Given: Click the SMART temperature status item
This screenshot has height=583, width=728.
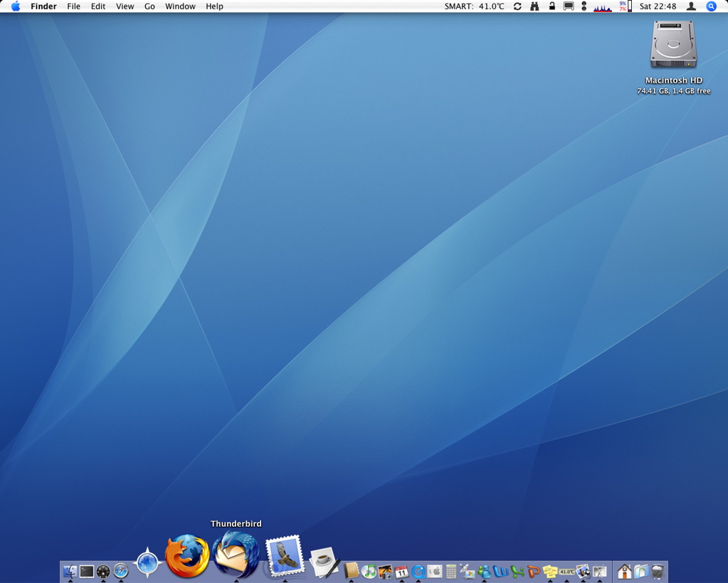Looking at the screenshot, I should [x=474, y=6].
